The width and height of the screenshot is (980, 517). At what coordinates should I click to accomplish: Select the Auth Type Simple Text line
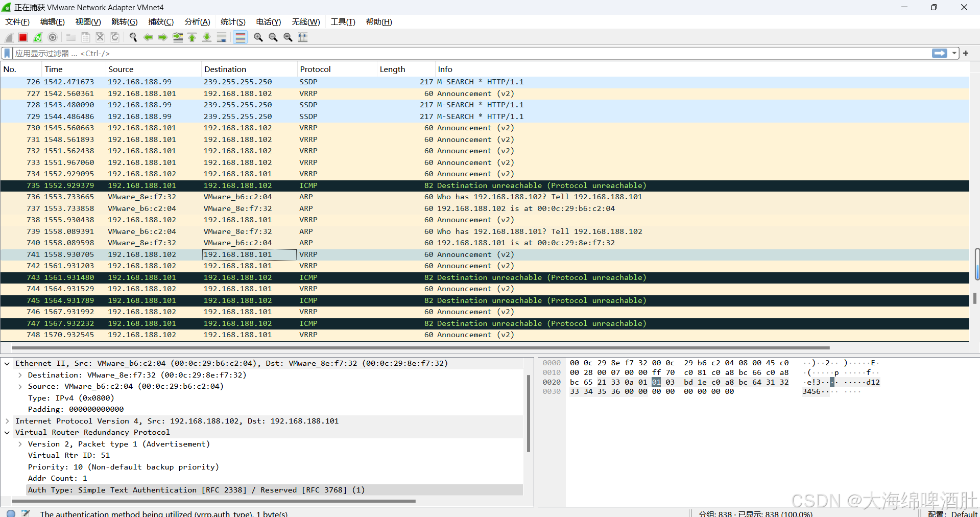(274, 490)
